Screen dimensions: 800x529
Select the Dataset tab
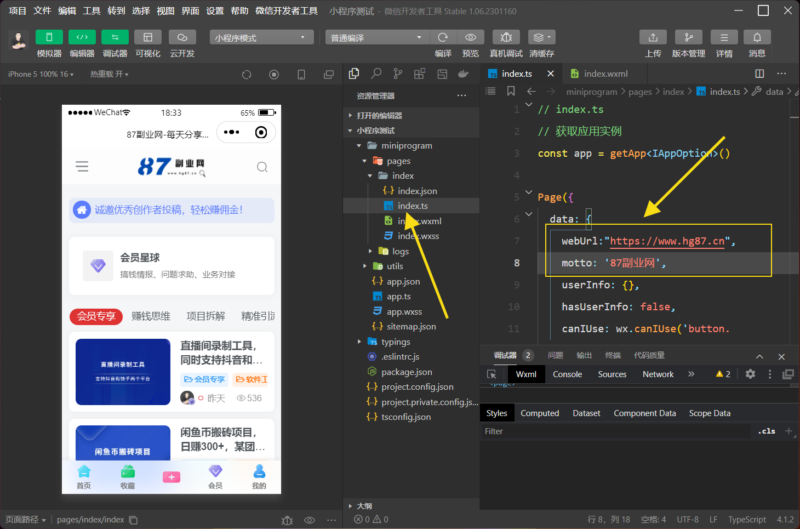586,413
